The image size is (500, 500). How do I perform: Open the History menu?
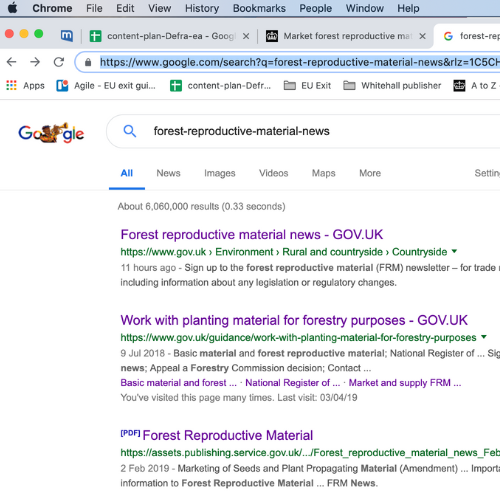coord(202,8)
